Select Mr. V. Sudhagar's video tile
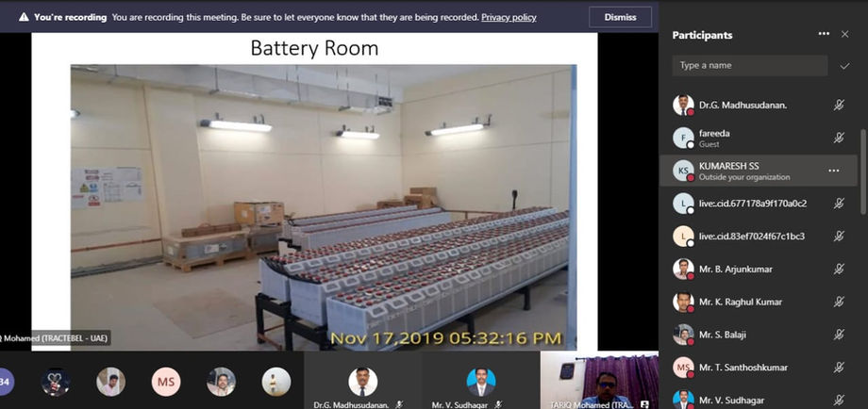This screenshot has height=409, width=868. [x=480, y=381]
